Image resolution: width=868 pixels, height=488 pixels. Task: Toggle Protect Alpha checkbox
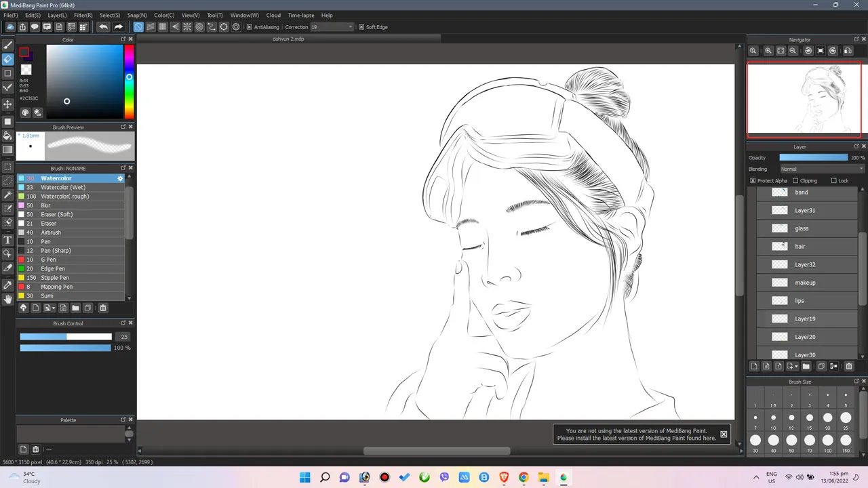(x=753, y=181)
